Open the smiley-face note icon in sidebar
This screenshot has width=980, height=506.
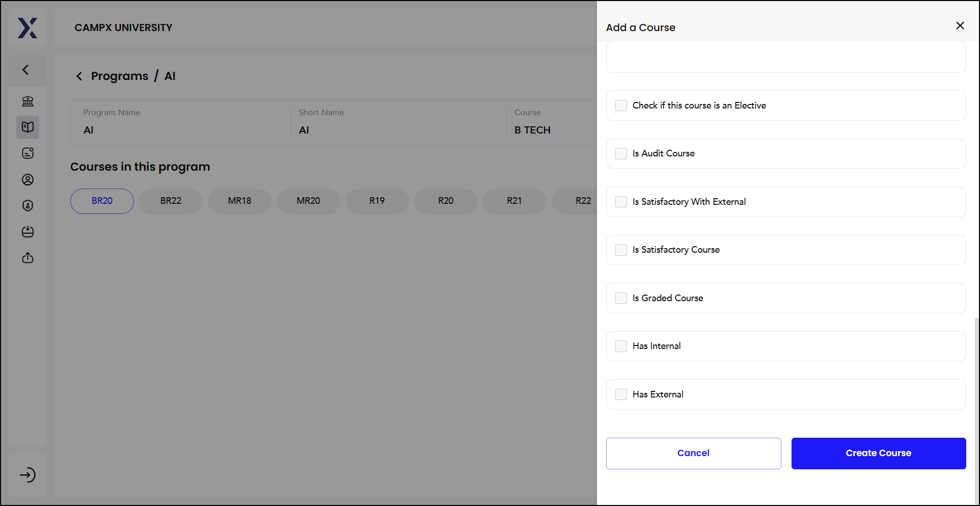pos(28,153)
